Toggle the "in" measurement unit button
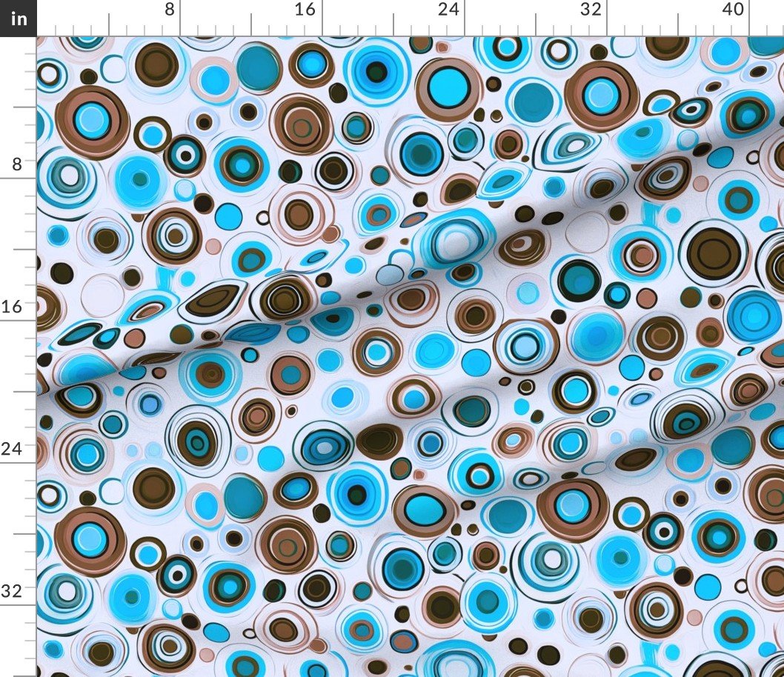 [x=18, y=18]
